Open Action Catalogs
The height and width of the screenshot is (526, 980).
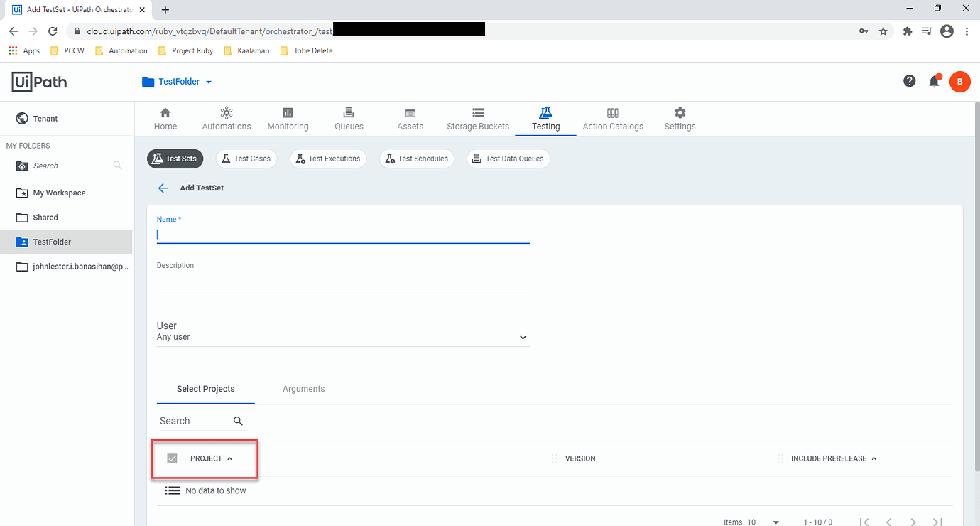tap(612, 118)
